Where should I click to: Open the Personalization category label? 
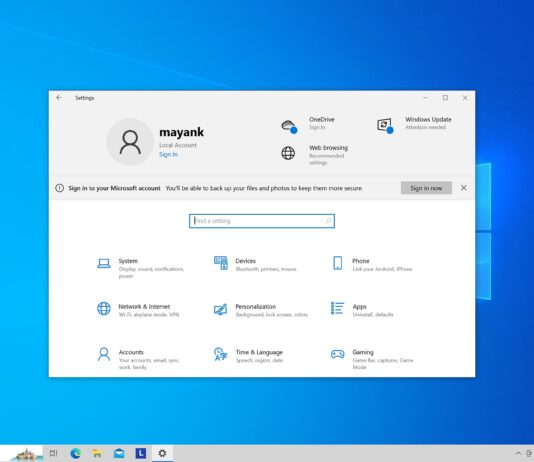tap(256, 306)
